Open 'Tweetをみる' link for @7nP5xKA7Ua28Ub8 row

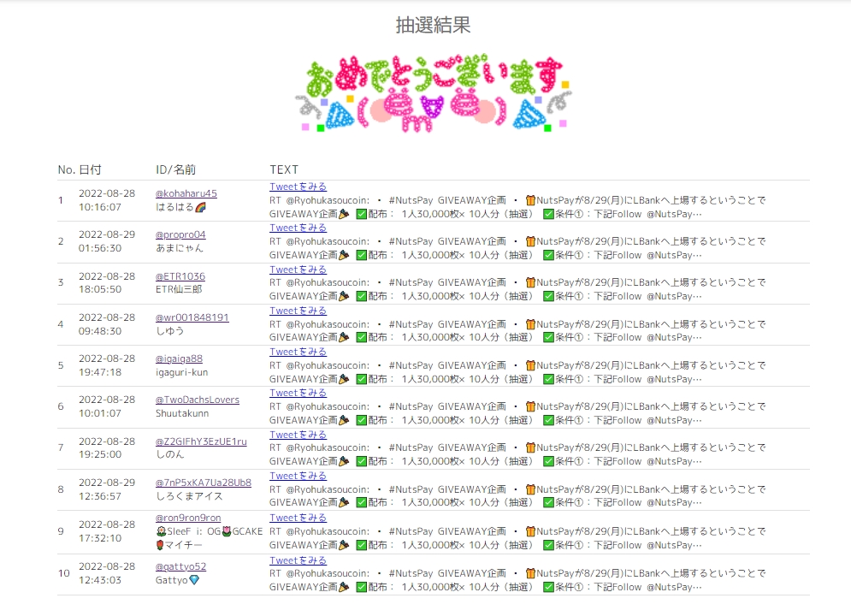[298, 476]
